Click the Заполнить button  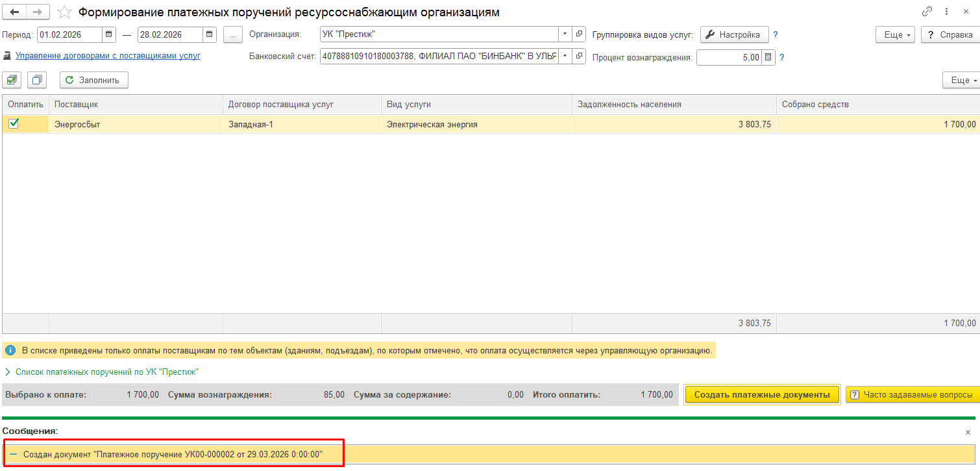[93, 80]
